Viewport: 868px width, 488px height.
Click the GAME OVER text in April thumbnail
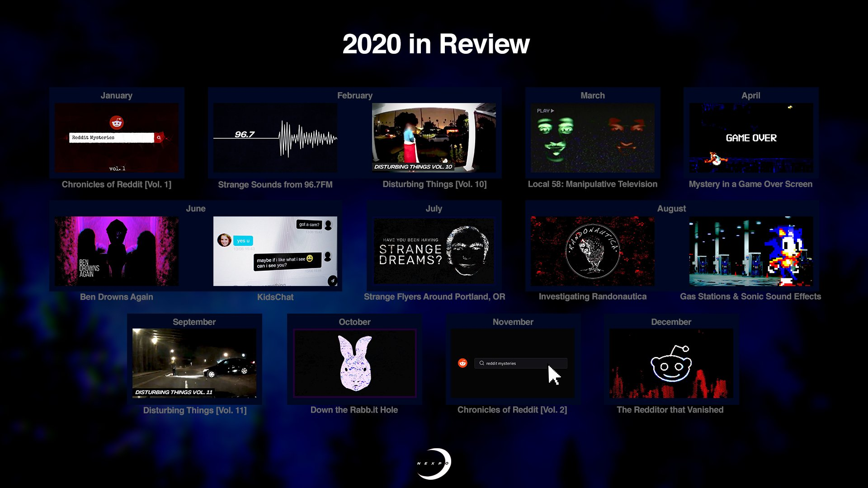click(x=751, y=138)
